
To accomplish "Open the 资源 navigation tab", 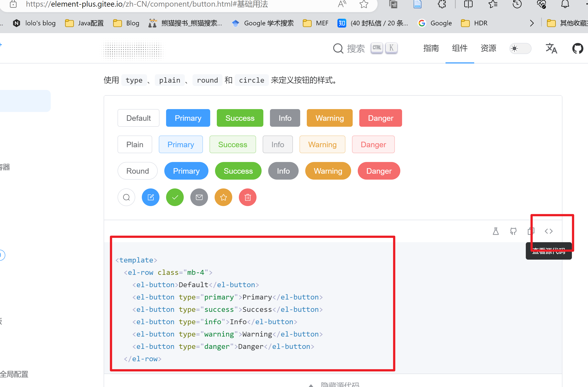I will coord(489,48).
